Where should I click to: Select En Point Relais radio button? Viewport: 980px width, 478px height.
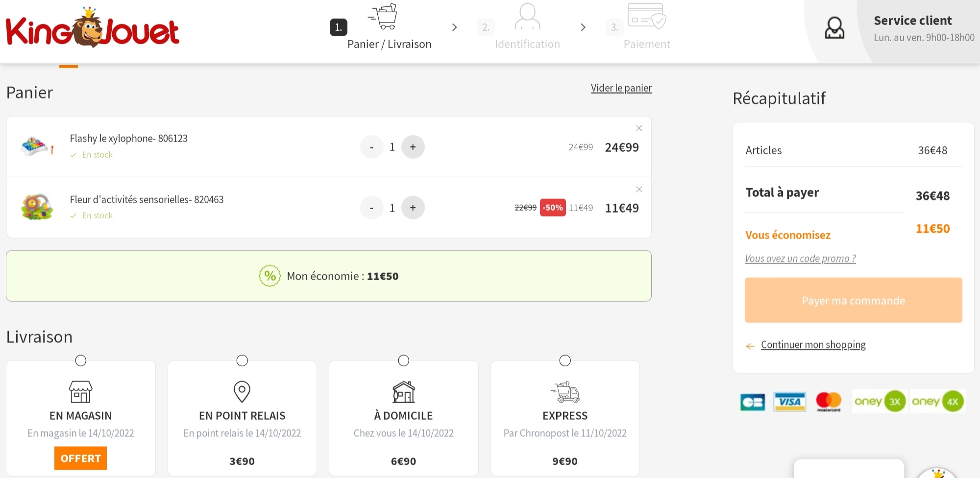(x=242, y=360)
